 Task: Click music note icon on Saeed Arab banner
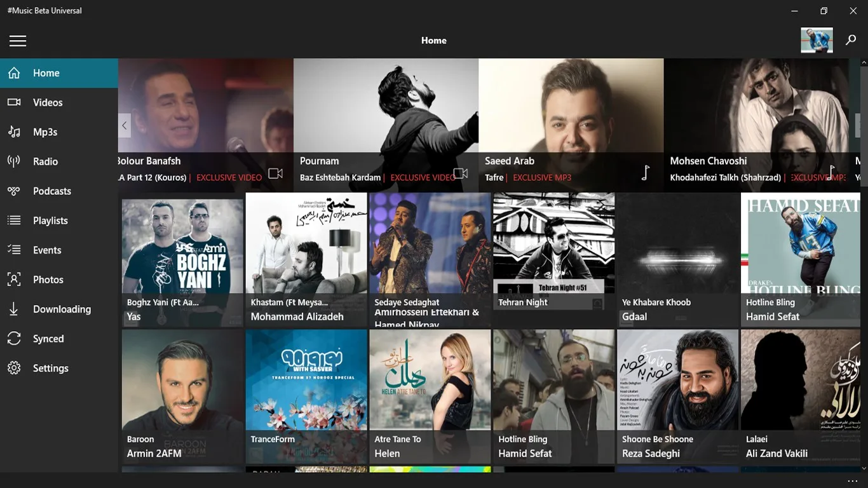pos(646,172)
